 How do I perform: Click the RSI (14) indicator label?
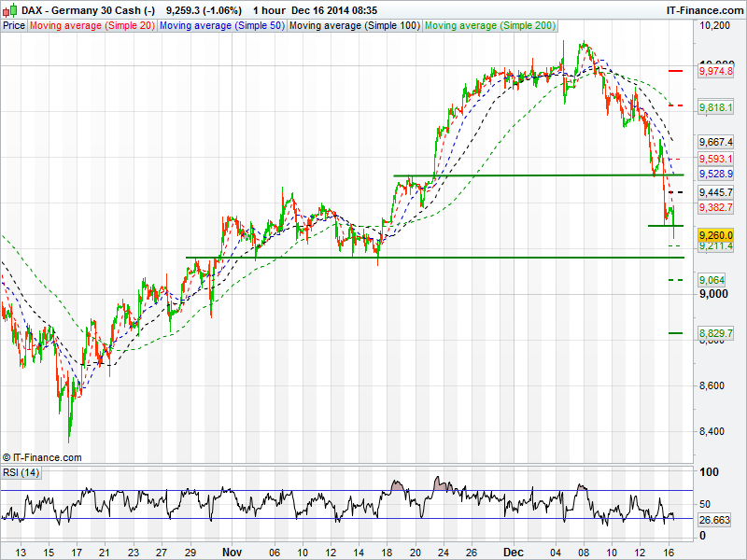21,472
